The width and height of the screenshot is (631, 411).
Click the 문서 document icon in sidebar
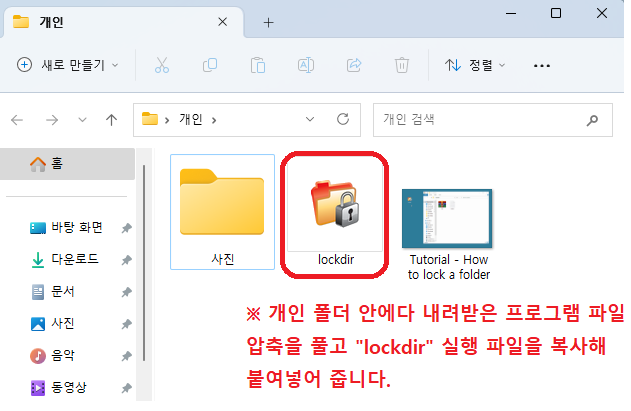[38, 292]
